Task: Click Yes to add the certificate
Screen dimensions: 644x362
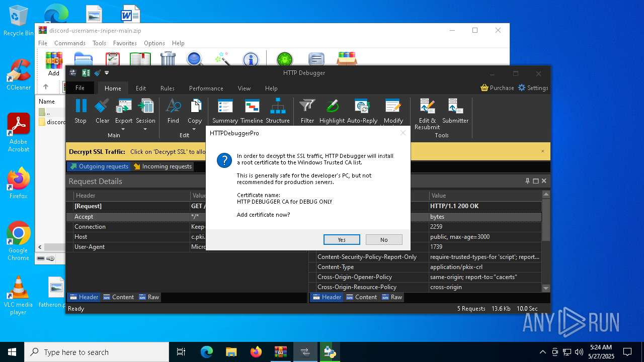Action: pos(342,239)
